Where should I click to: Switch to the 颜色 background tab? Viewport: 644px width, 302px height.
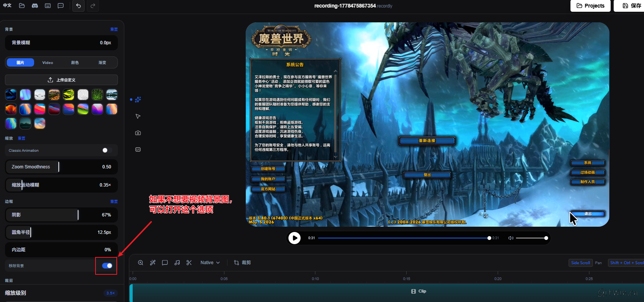coord(75,62)
